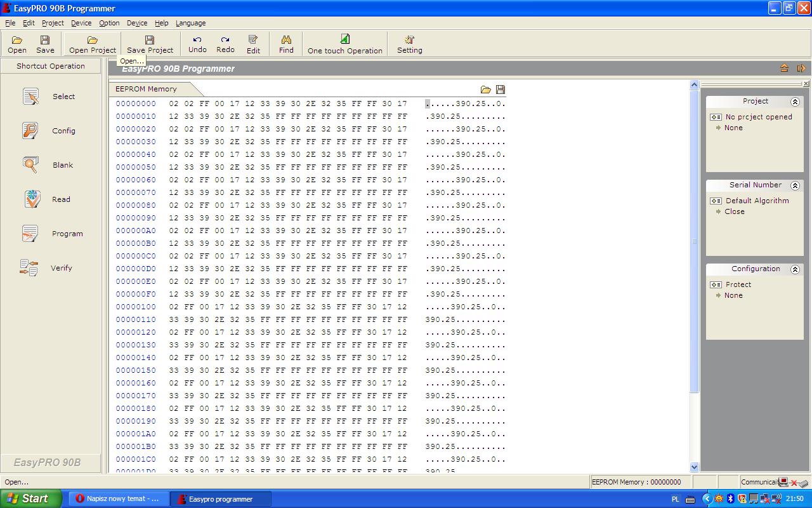Click the hex row at address 000000C0
812x508 pixels.
[311, 256]
